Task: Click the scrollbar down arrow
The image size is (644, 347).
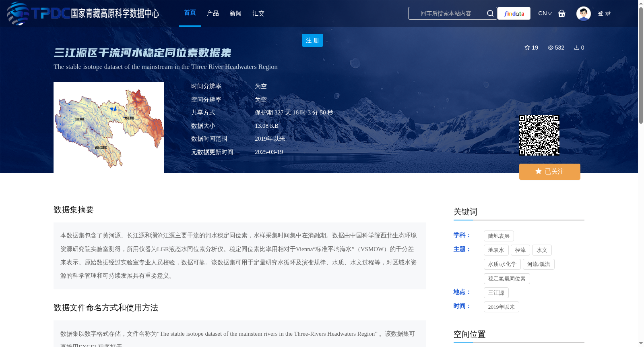Action: [x=641, y=343]
